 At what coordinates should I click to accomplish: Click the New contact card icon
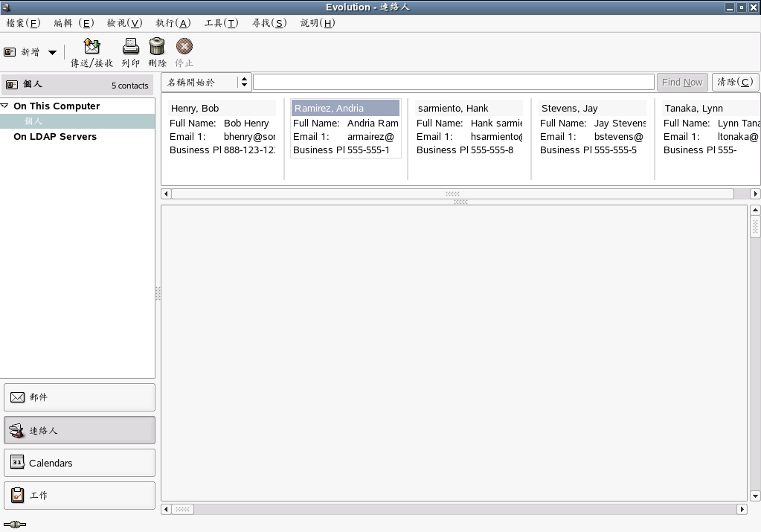pyautogui.click(x=10, y=52)
